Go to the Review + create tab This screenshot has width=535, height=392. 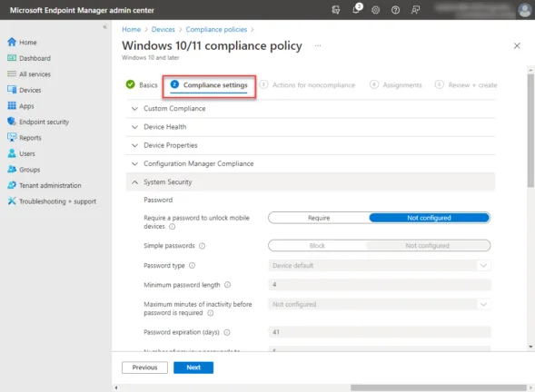[x=466, y=85]
